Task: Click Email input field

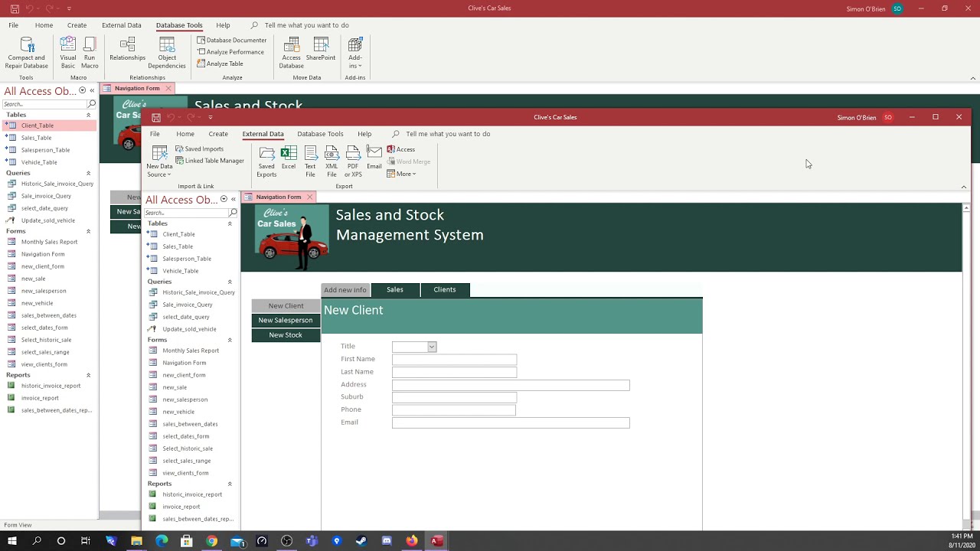Action: pos(511,422)
